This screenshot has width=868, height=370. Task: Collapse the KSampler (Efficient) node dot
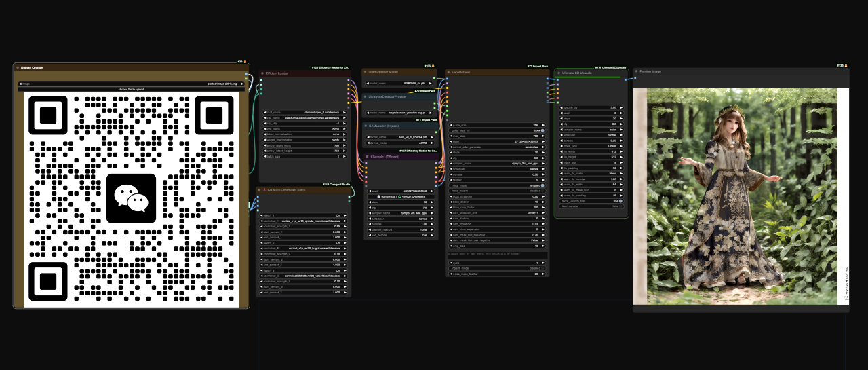coord(367,156)
